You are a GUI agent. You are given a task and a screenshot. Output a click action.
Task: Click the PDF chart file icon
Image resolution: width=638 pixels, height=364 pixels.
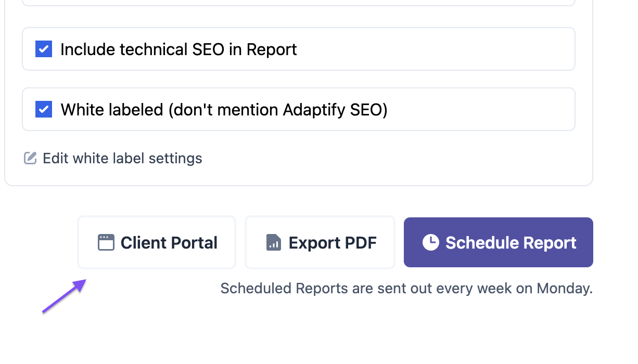click(x=274, y=242)
